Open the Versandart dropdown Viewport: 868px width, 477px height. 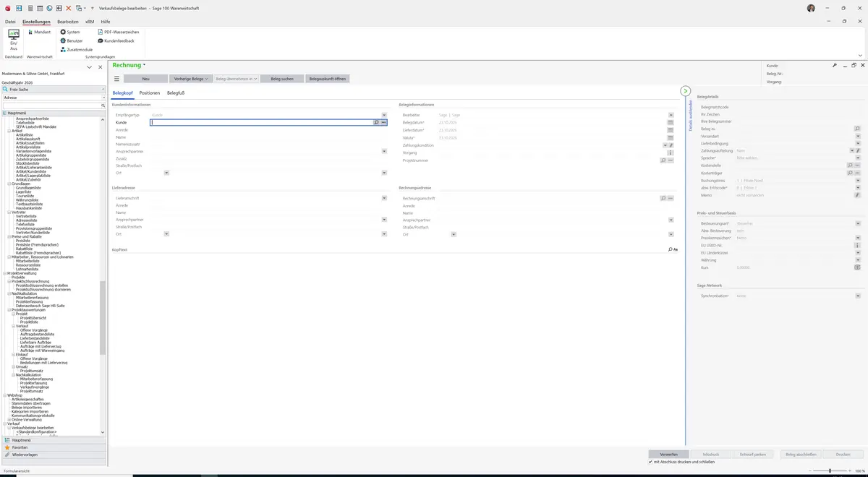pos(857,136)
